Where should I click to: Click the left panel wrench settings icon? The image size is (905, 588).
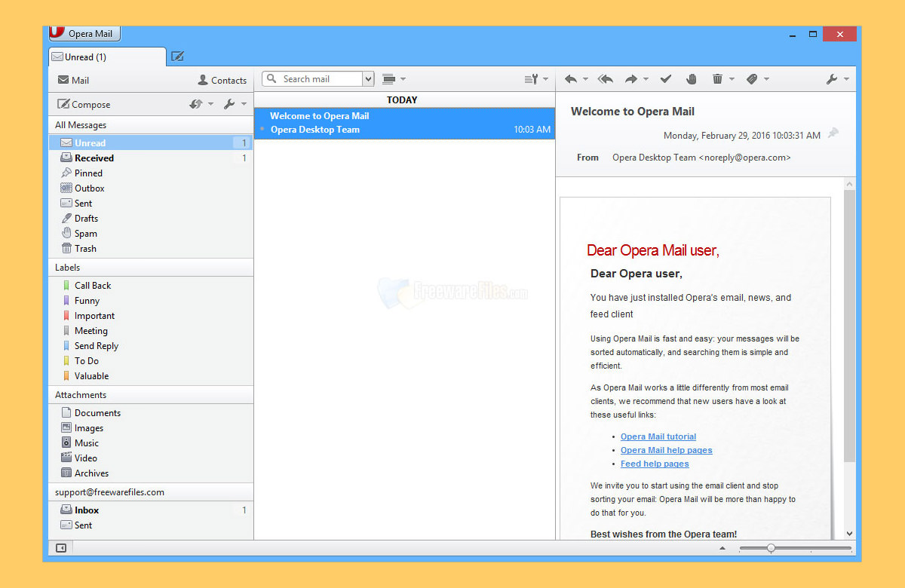tap(229, 105)
